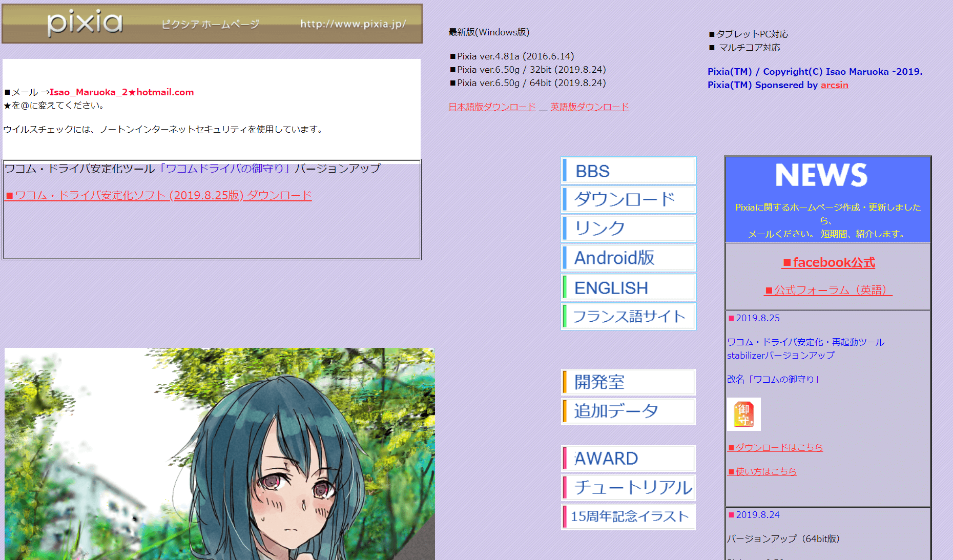Click the Pixia ver.6.50g / 64bit text
Image resolution: width=953 pixels, height=560 pixels.
[528, 83]
